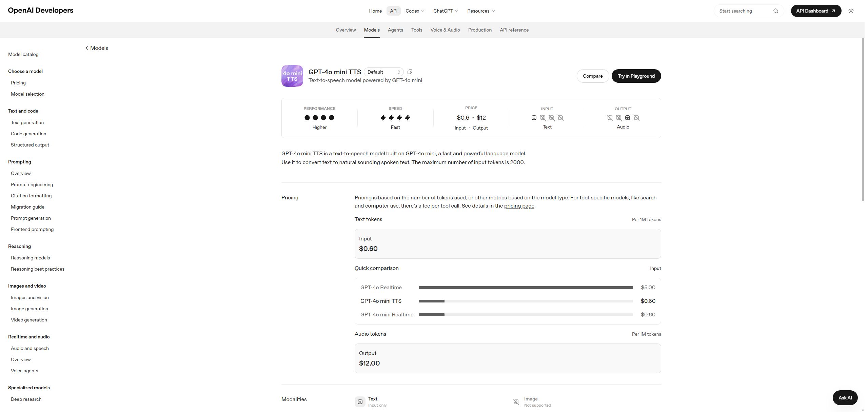Expand the Codex menu
The image size is (868, 412).
[415, 11]
